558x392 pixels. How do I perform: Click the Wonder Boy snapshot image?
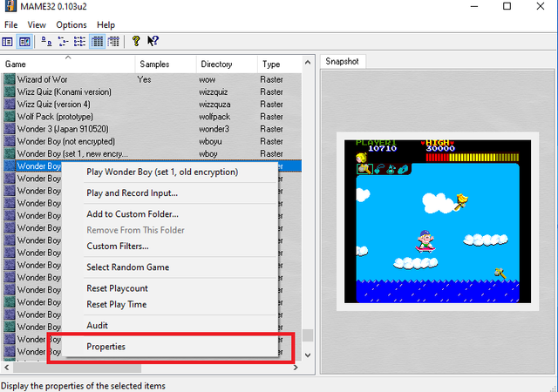438,221
